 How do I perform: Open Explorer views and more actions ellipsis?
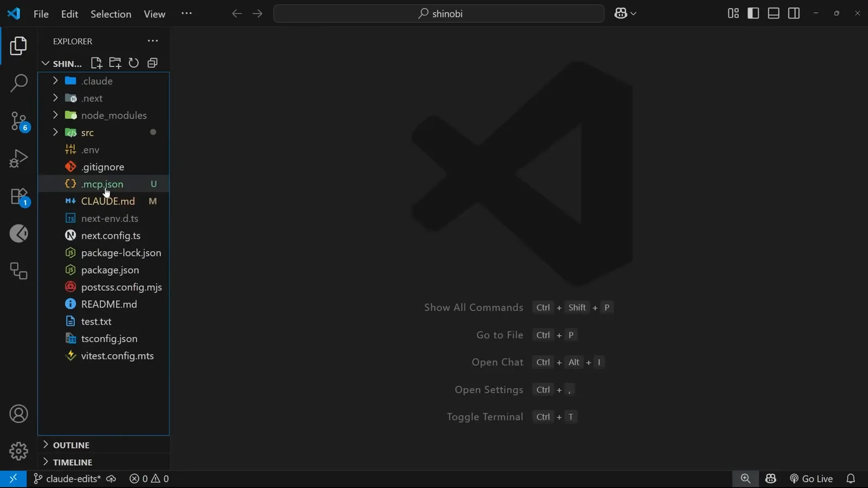pyautogui.click(x=153, y=41)
